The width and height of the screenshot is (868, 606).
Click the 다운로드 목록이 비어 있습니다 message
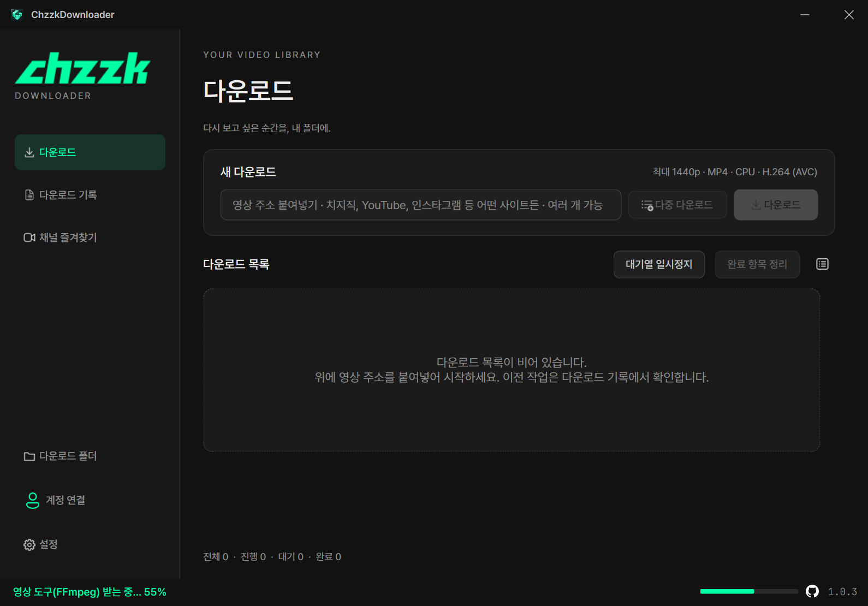click(512, 363)
